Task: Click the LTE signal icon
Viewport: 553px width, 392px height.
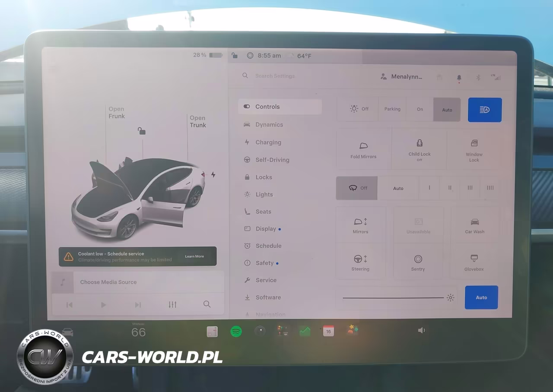Action: click(x=496, y=77)
